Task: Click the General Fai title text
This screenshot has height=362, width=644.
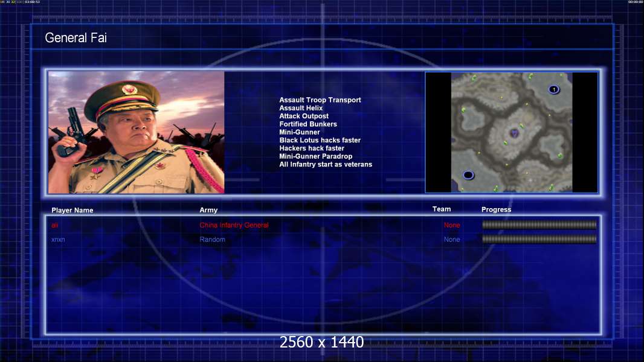Action: coord(76,38)
